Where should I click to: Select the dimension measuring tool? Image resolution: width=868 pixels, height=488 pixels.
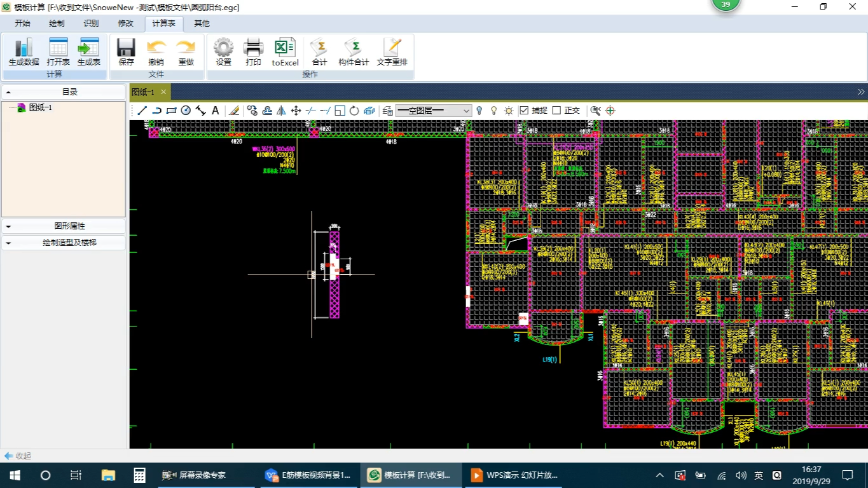click(201, 111)
